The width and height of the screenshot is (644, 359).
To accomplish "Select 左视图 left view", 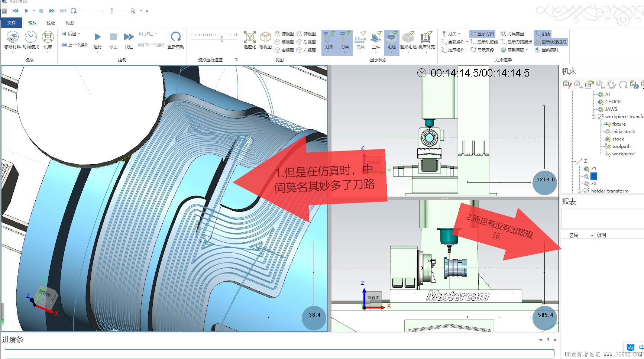I will click(306, 50).
